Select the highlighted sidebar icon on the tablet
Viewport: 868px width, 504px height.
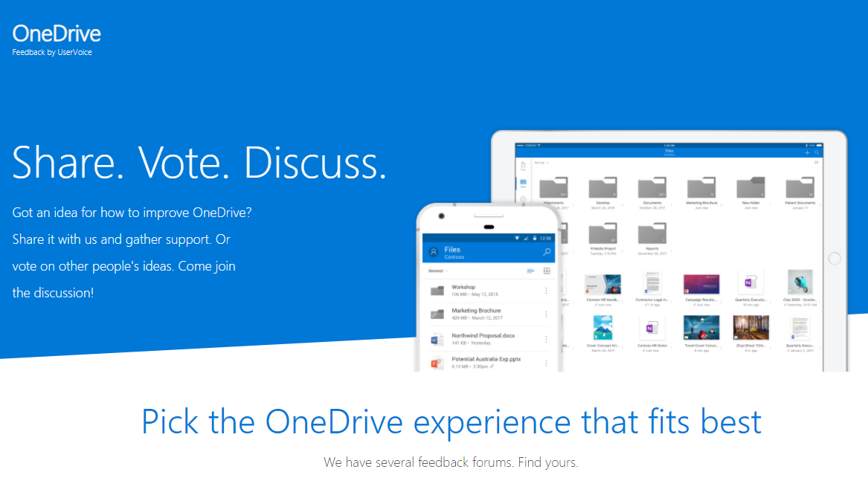pos(523,183)
